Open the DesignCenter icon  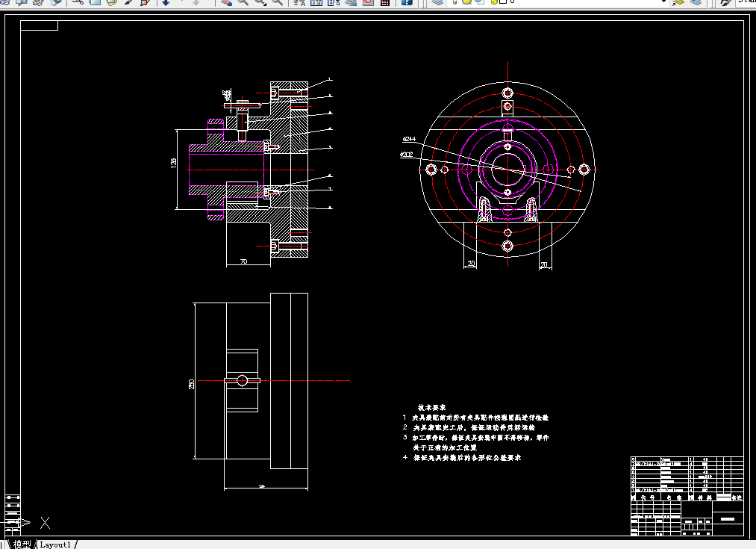316,2
